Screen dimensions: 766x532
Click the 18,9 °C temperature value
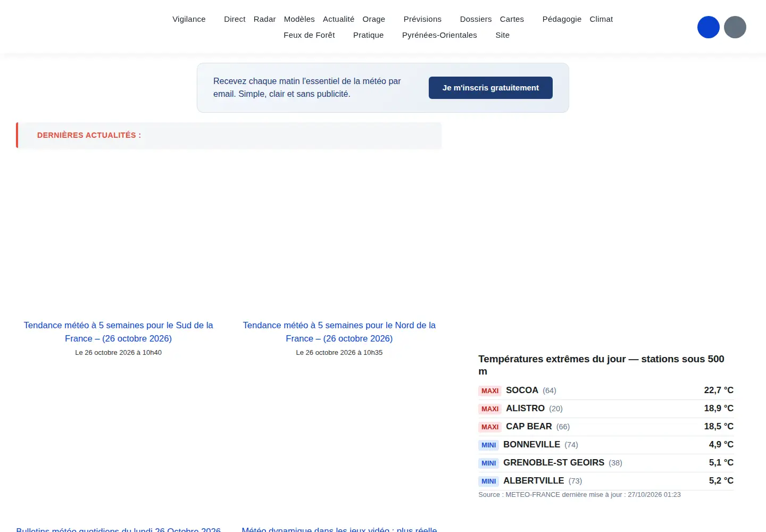[719, 408]
